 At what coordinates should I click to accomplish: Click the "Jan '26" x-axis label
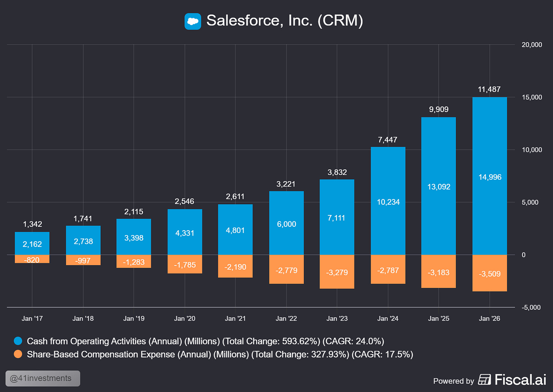(490, 318)
